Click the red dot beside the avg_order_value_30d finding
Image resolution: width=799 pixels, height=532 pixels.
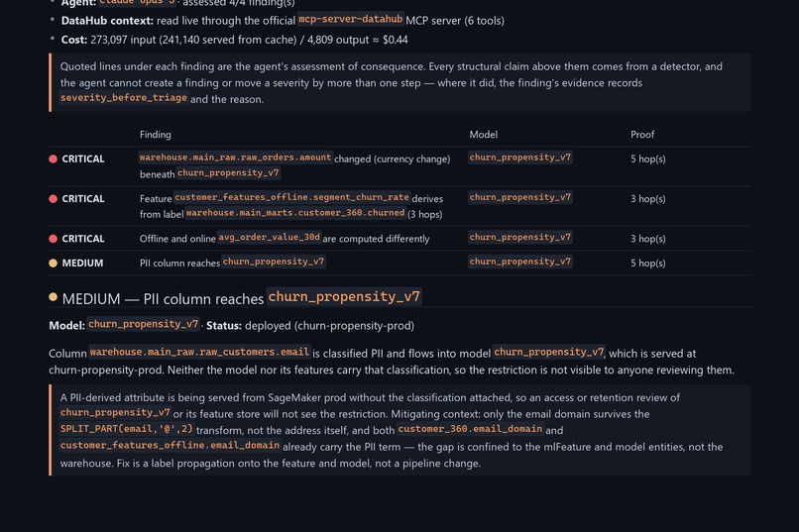[53, 238]
